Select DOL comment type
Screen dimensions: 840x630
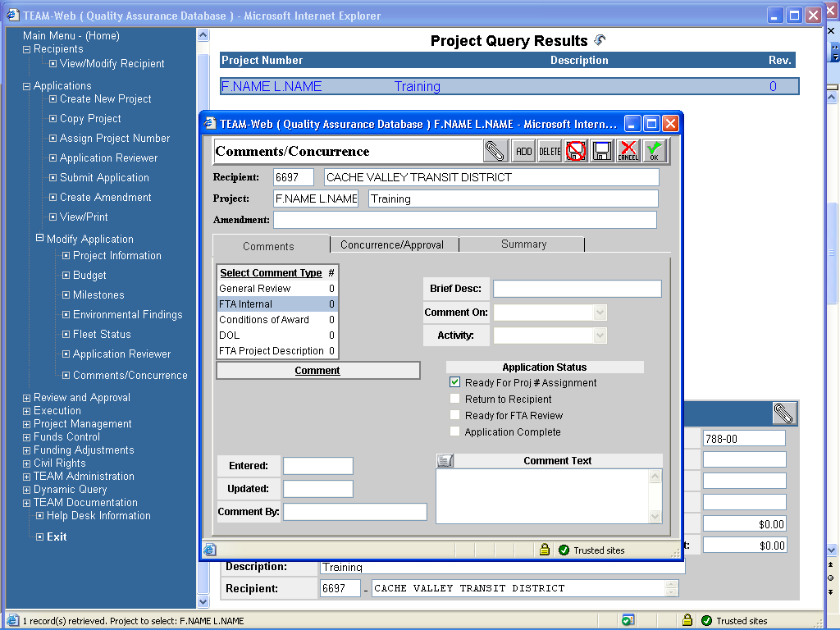277,335
